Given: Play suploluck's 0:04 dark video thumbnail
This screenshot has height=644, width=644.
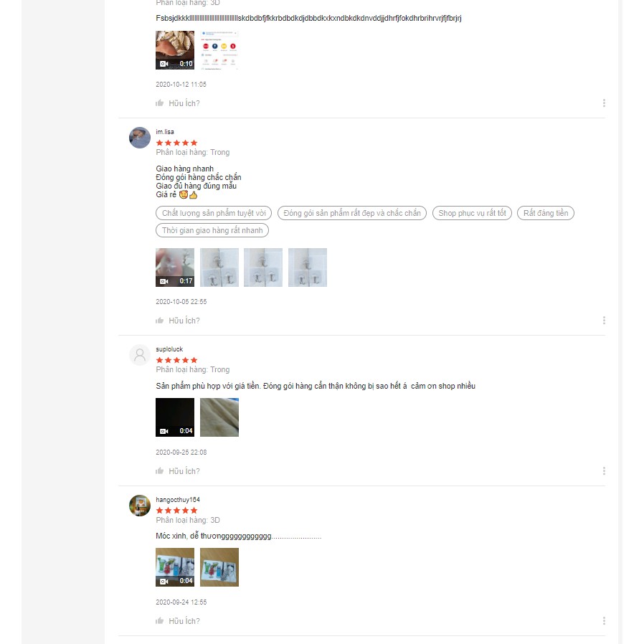Looking at the screenshot, I should [x=175, y=417].
